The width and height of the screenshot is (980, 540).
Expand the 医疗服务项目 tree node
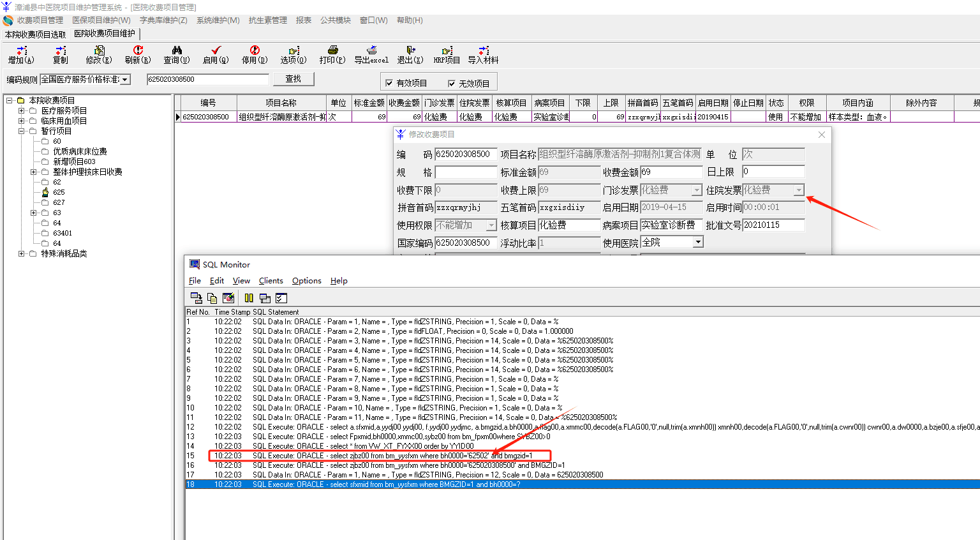click(x=22, y=110)
